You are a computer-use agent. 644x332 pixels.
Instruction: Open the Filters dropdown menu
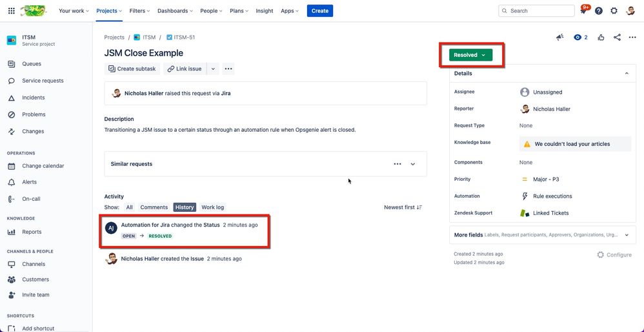click(139, 11)
